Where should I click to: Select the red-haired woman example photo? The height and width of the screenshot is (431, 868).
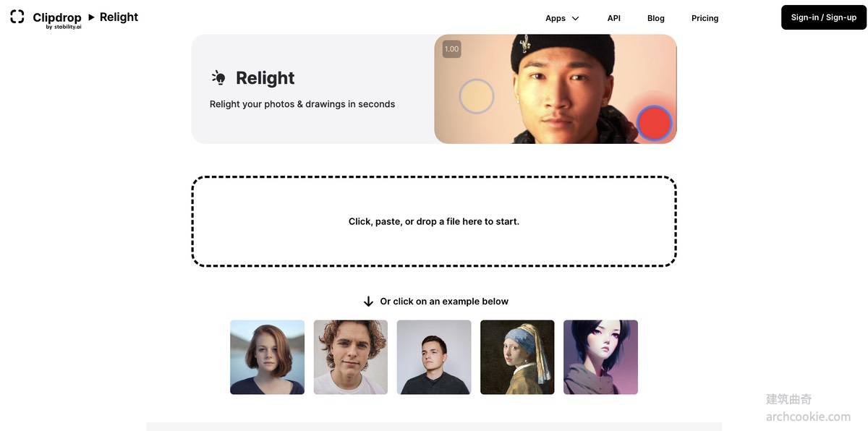(267, 357)
